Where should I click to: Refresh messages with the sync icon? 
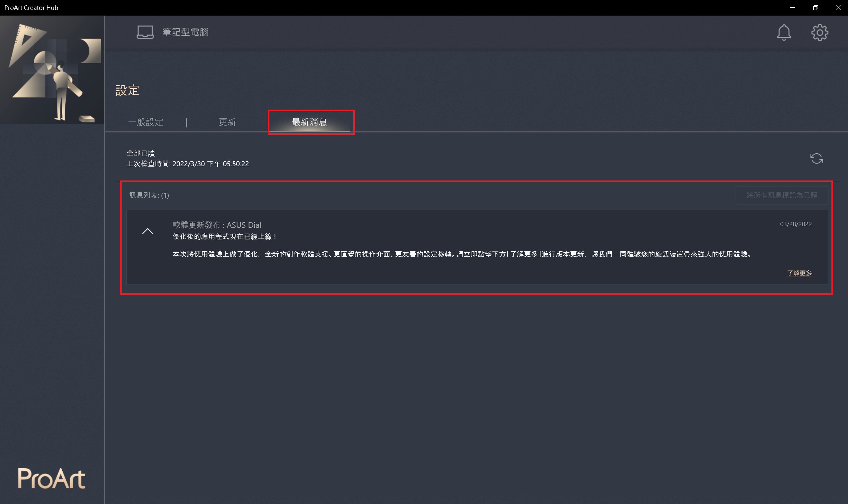(x=817, y=159)
